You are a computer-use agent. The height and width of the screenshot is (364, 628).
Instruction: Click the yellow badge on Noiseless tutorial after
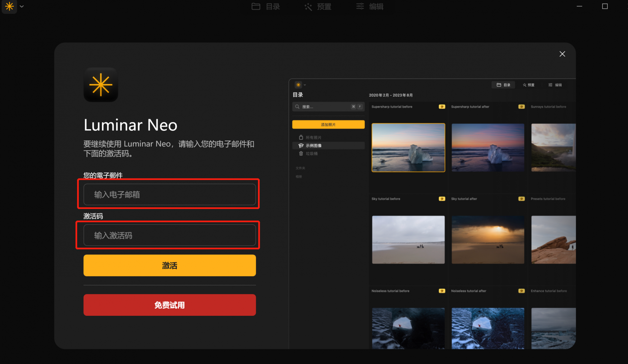pyautogui.click(x=521, y=291)
